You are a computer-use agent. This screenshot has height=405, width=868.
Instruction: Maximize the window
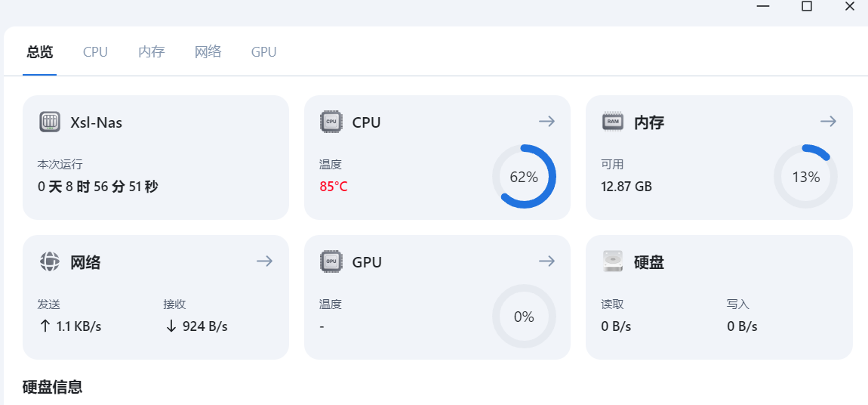point(807,6)
